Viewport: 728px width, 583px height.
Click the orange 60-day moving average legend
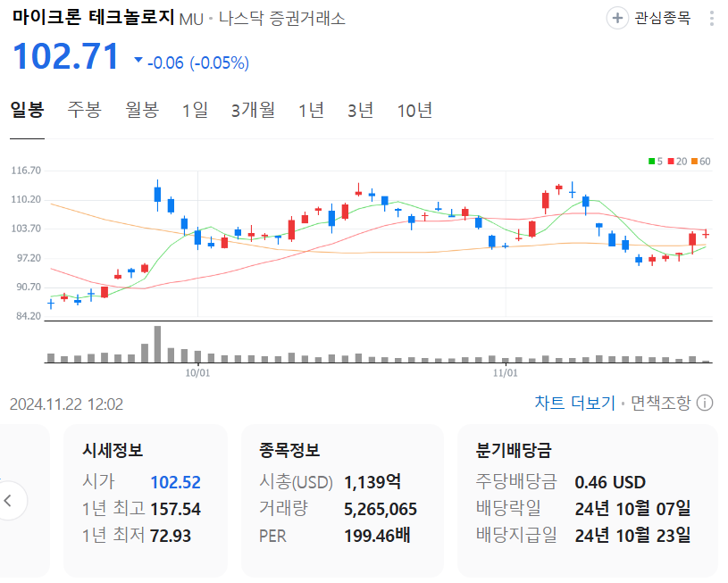pos(701,162)
